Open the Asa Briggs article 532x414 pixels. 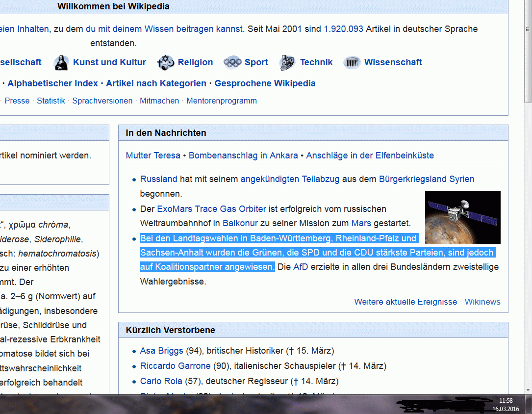click(x=161, y=351)
